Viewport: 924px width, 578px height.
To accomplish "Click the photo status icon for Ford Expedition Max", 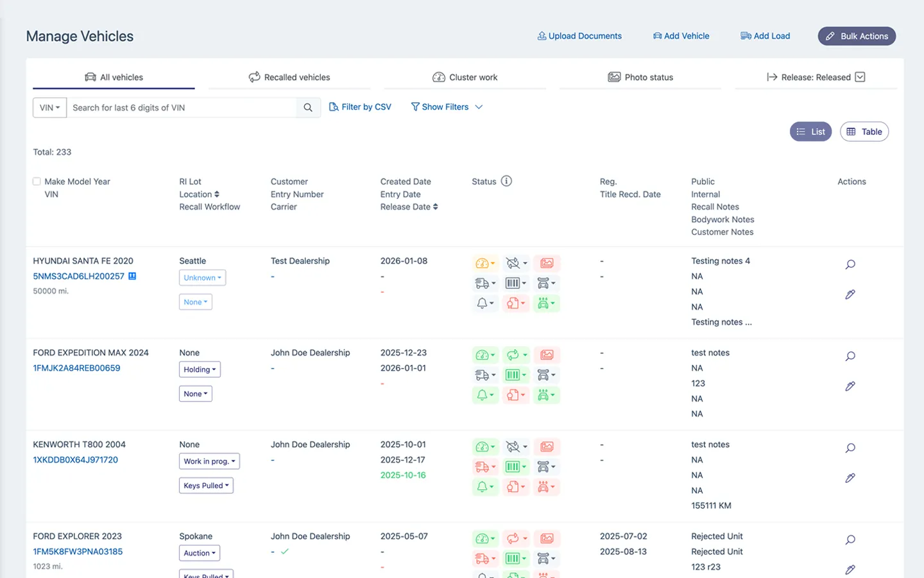I will 546,355.
